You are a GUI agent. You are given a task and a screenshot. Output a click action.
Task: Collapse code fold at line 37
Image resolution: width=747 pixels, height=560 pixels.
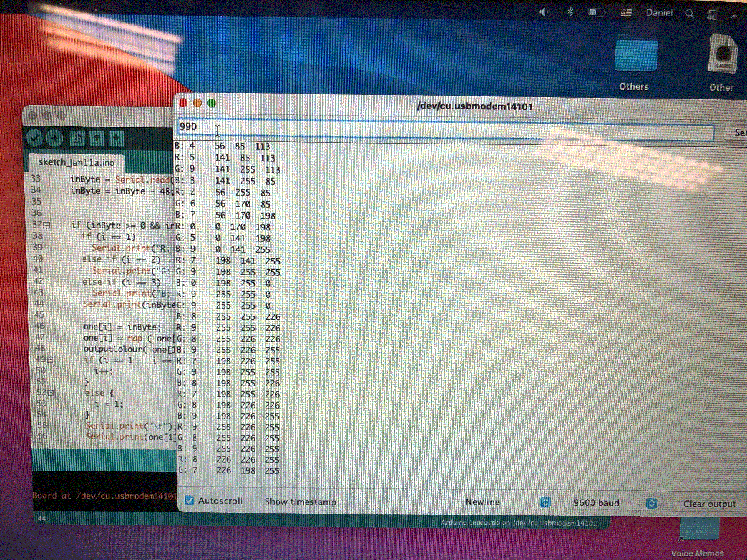pos(47,225)
